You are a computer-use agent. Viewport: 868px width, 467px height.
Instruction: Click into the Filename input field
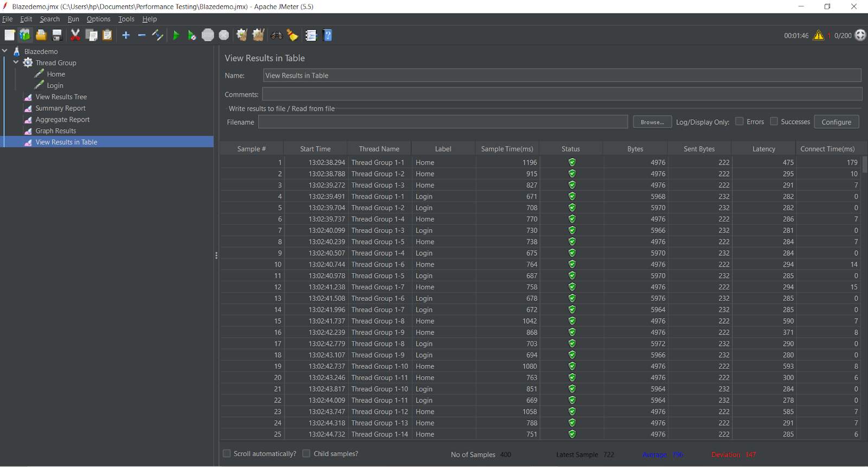pos(443,122)
